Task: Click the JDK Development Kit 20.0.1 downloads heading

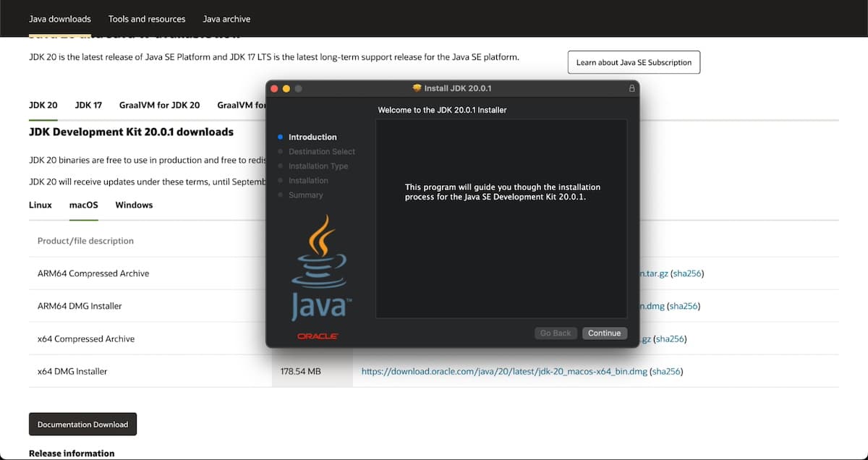Action: coord(131,132)
